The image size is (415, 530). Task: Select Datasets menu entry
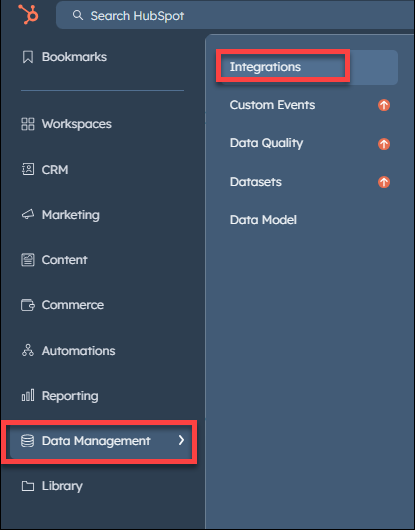pos(255,182)
